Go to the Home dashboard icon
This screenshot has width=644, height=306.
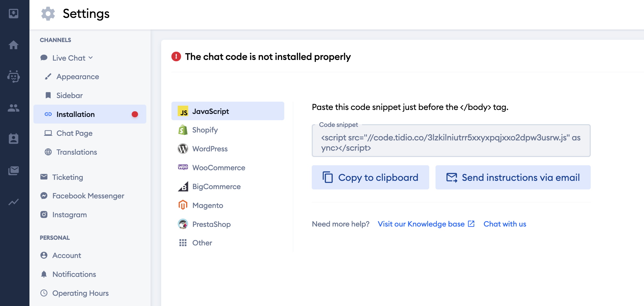14,45
